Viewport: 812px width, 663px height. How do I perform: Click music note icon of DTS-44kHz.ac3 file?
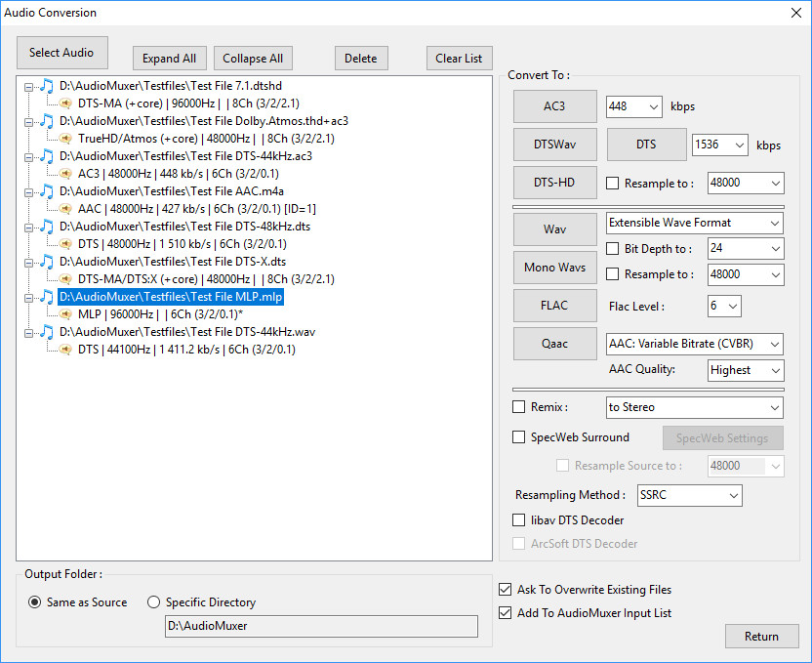47,156
